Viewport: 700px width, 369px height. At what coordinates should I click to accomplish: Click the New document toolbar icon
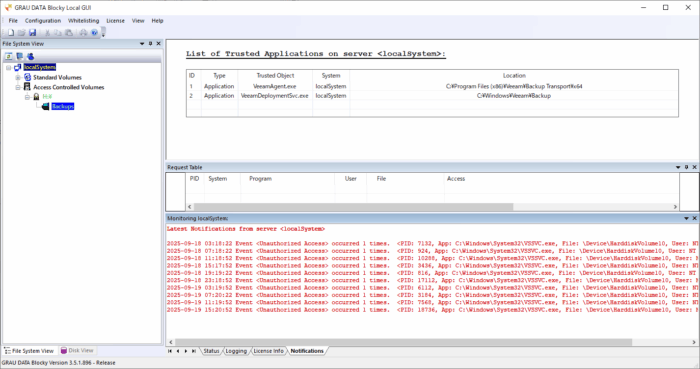[x=11, y=33]
